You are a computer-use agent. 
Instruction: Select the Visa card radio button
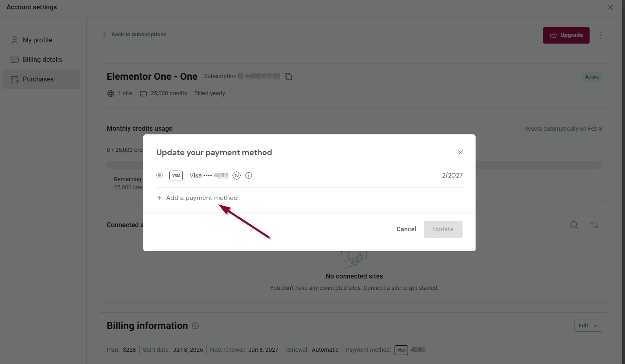160,175
